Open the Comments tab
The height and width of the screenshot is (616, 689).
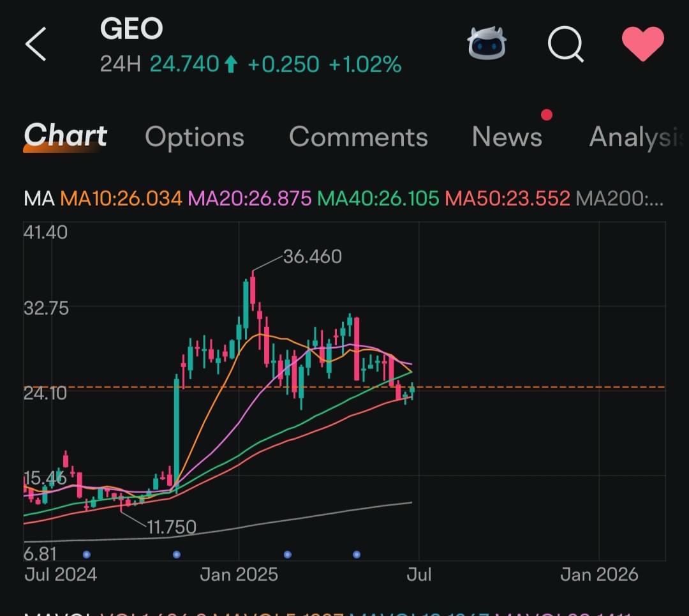(358, 137)
